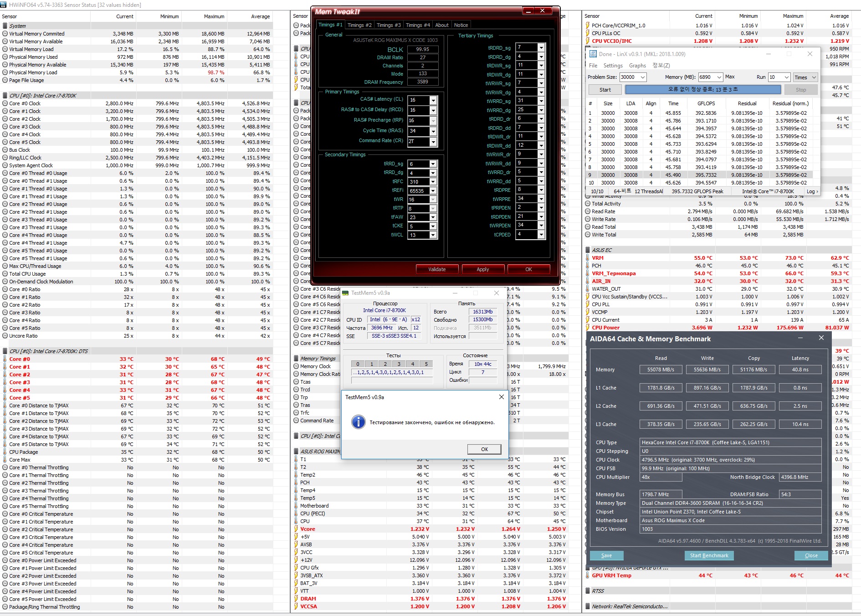Click the Validate button in Mem TweakIt

437,269
